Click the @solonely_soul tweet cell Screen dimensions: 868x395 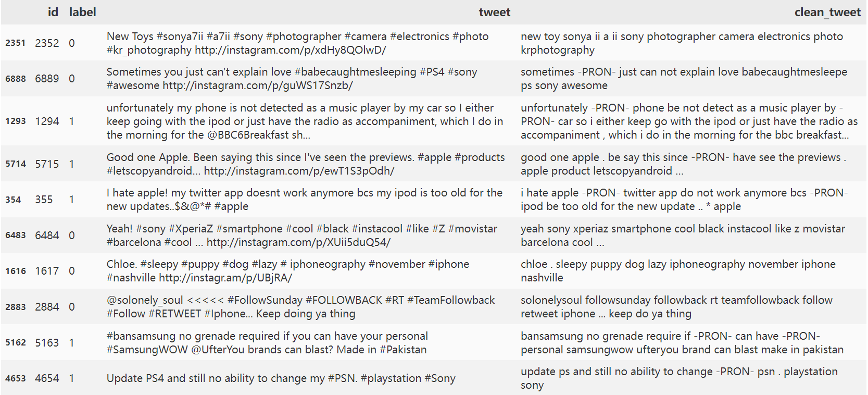(300, 307)
